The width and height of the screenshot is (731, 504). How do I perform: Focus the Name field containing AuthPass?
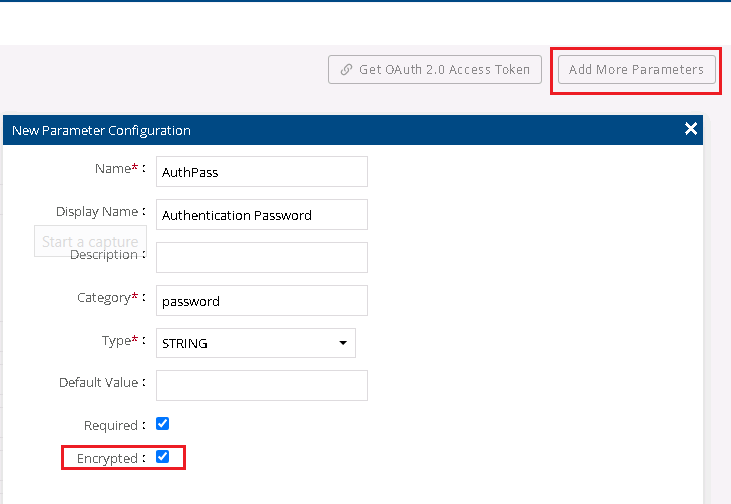coord(262,171)
